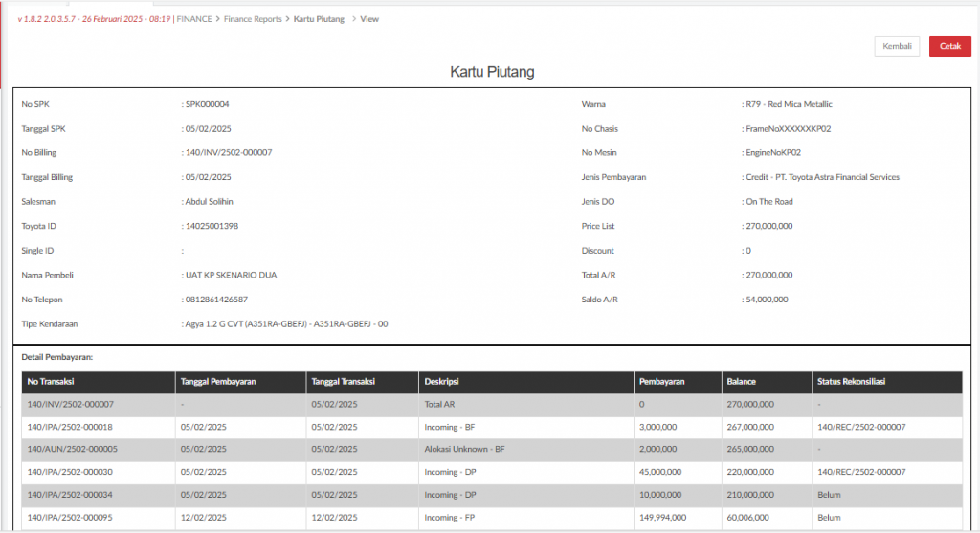
Task: Click payment amount 2,000,000
Action: 657,449
